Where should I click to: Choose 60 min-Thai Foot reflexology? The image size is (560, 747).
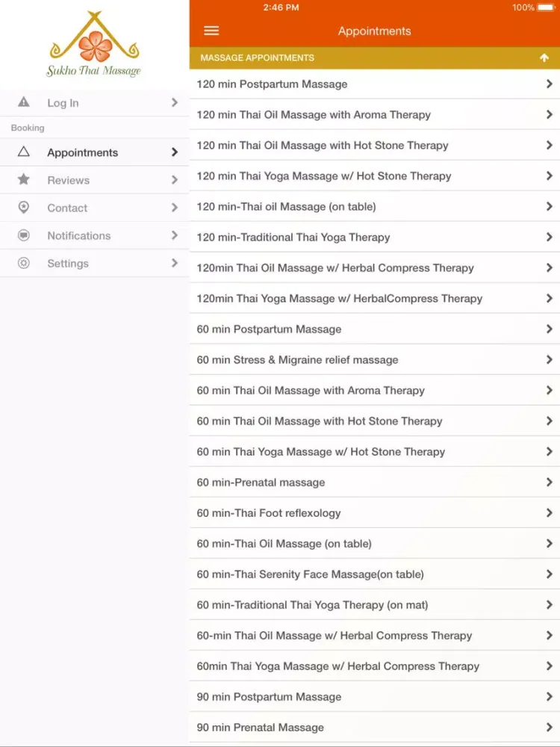point(375,513)
